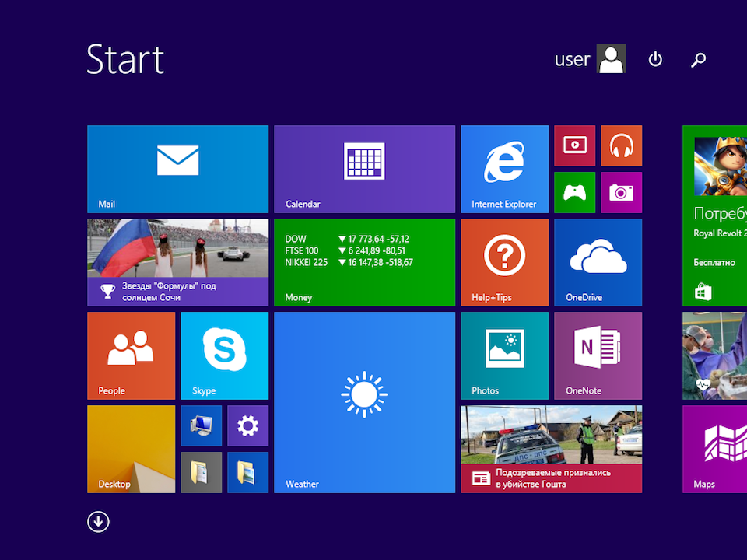The width and height of the screenshot is (747, 560).
Task: Click the FTSE 100 index row
Action: tap(345, 250)
